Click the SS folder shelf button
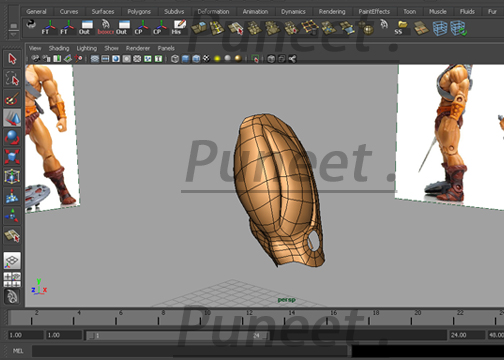The width and height of the screenshot is (504, 360). coord(401,28)
